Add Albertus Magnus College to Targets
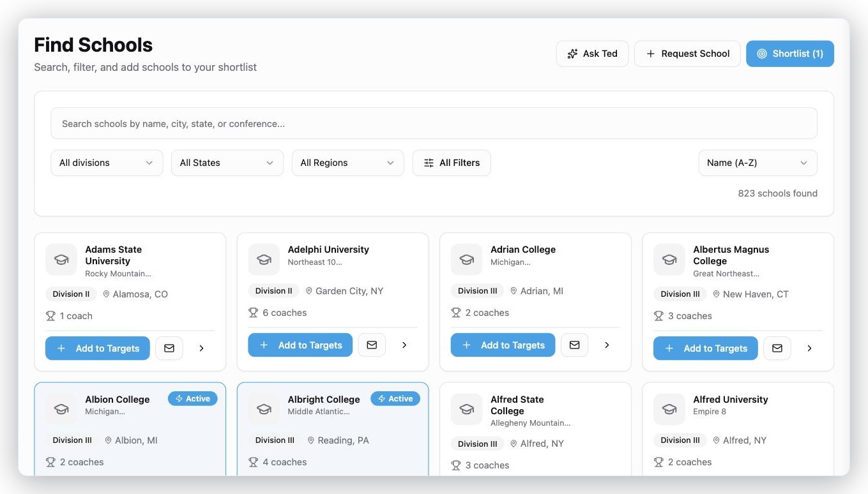 [705, 348]
